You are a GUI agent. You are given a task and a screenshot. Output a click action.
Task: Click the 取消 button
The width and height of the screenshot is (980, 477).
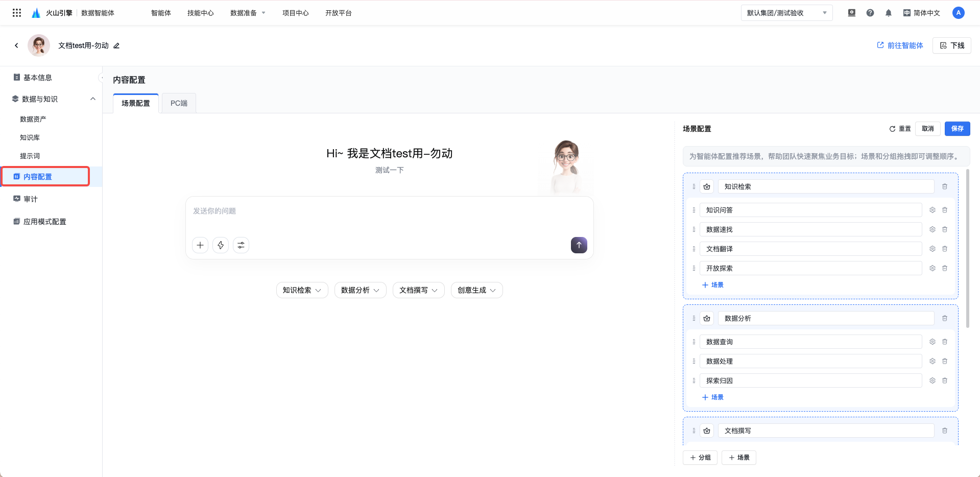pyautogui.click(x=928, y=129)
